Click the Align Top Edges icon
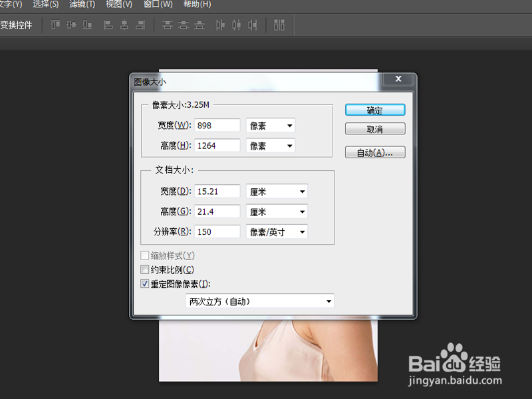Viewport: 532px width, 399px height. (56, 25)
